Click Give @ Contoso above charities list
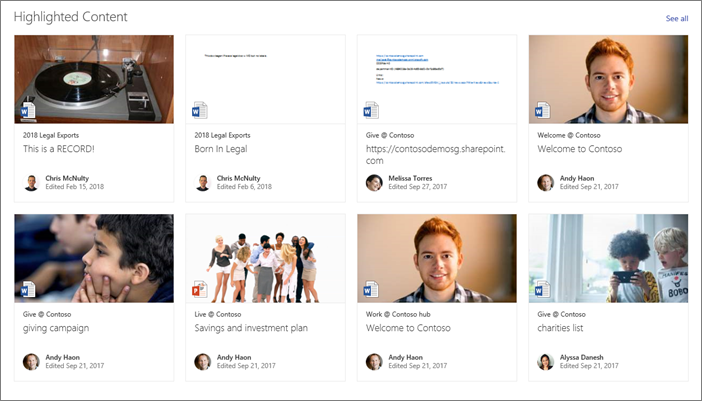Viewport: 702px width, 401px height. click(561, 314)
